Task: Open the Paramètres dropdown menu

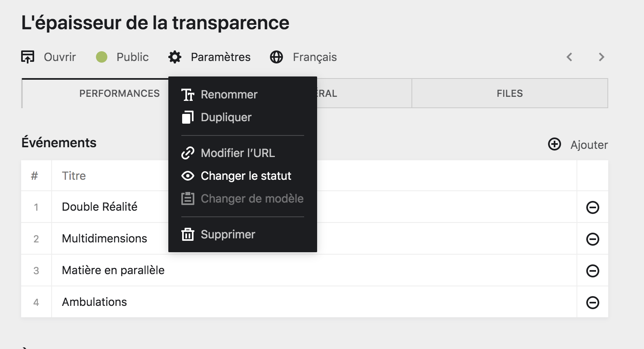Action: (210, 57)
